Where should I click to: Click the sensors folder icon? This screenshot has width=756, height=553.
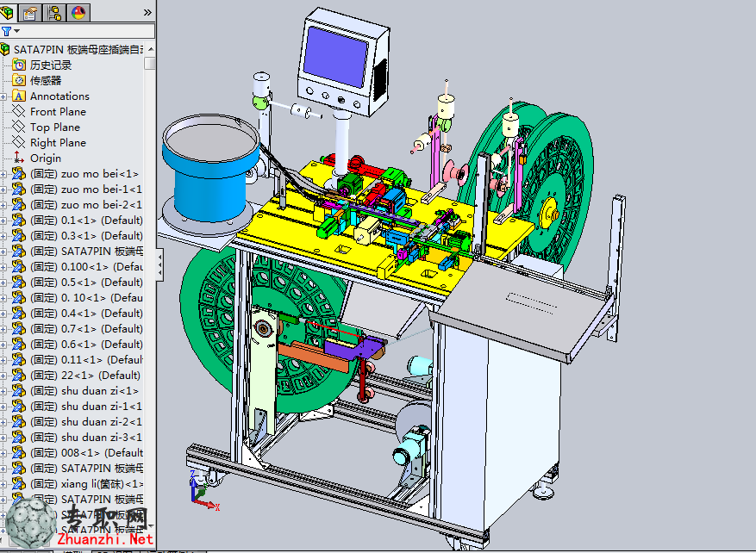(x=19, y=80)
